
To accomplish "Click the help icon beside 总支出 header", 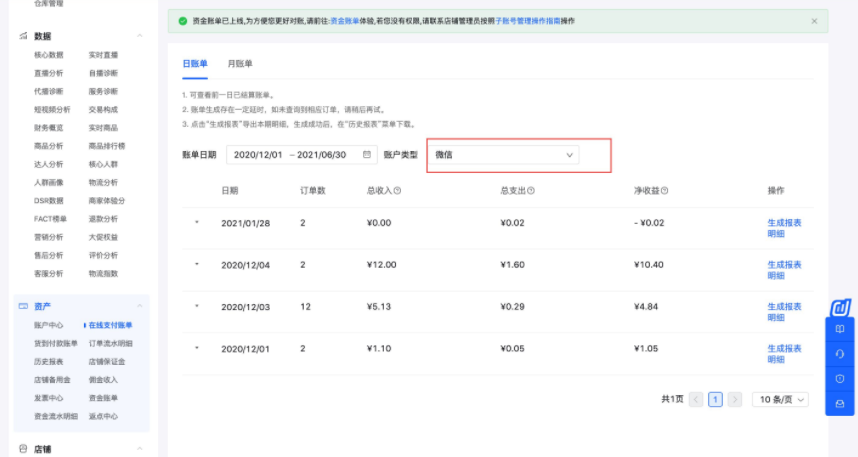I will coord(531,190).
